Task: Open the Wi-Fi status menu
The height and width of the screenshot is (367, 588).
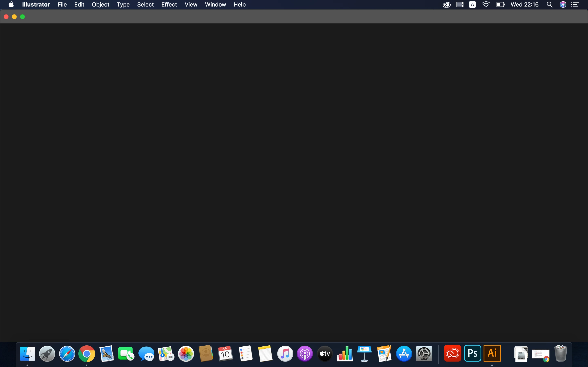Action: (486, 5)
